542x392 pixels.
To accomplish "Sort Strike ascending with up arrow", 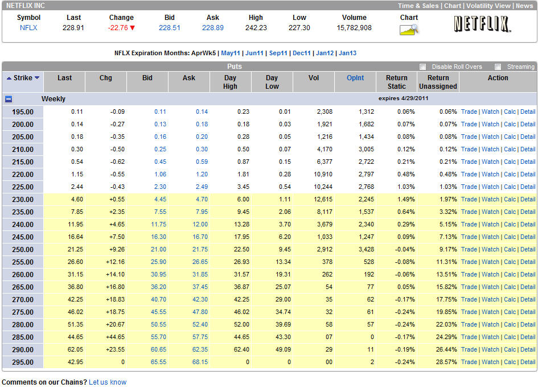I will coord(9,78).
